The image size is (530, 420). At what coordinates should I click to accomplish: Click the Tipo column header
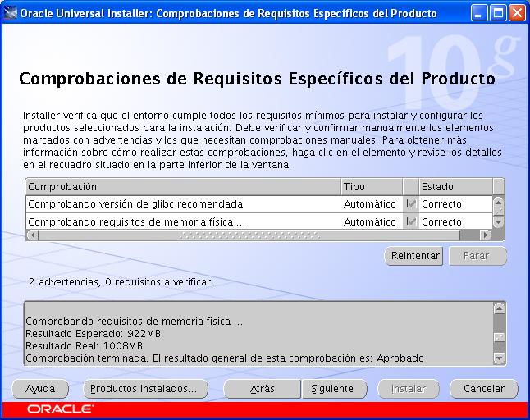(372, 187)
